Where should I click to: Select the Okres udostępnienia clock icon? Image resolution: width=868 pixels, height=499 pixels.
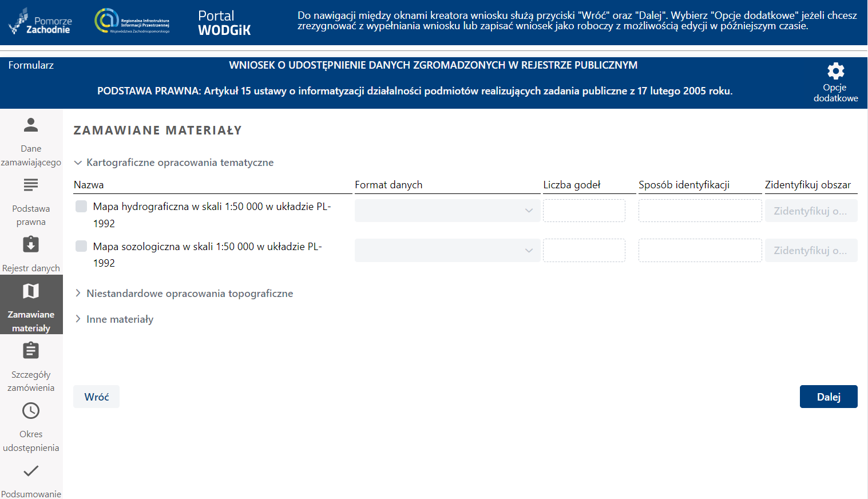pos(30,410)
